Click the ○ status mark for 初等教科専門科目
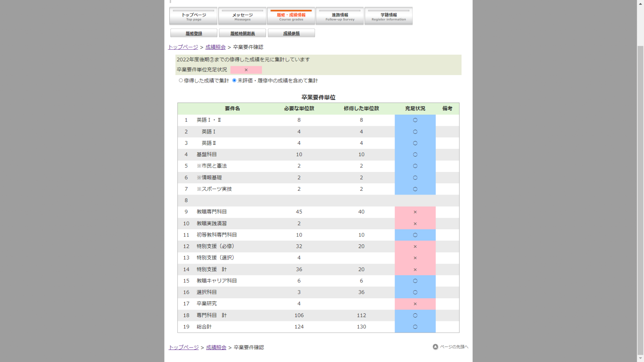 coord(415,235)
